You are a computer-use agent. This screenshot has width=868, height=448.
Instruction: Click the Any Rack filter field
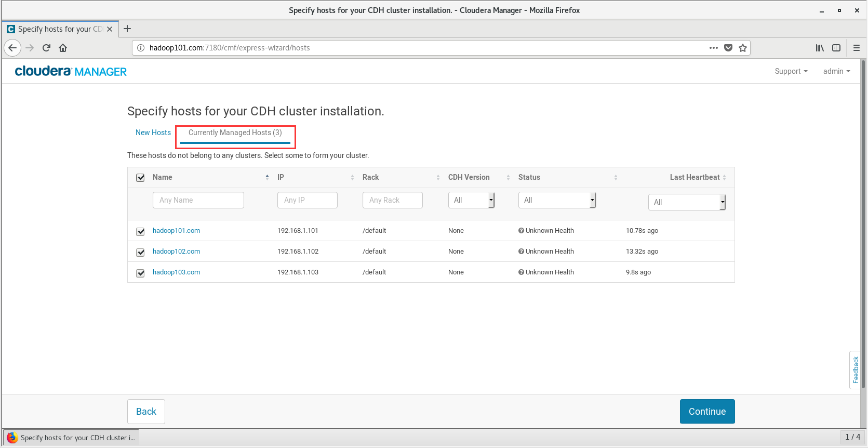[x=393, y=200]
